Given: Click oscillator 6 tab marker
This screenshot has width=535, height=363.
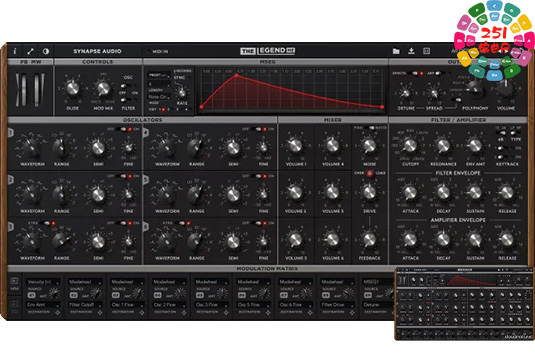Looking at the screenshot, I should click(146, 226).
